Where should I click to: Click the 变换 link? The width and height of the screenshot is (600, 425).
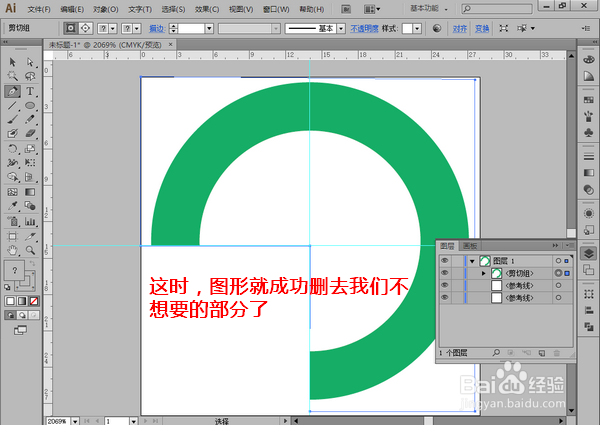coord(482,28)
